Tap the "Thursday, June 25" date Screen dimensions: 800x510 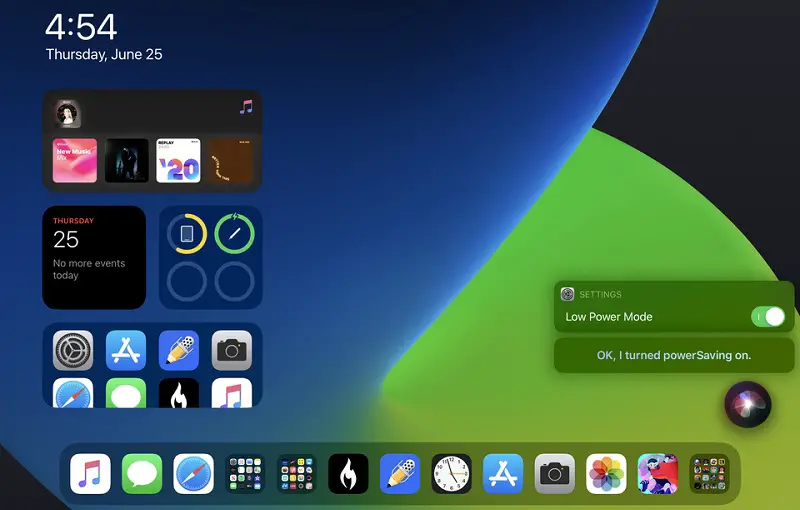pyautogui.click(x=104, y=55)
